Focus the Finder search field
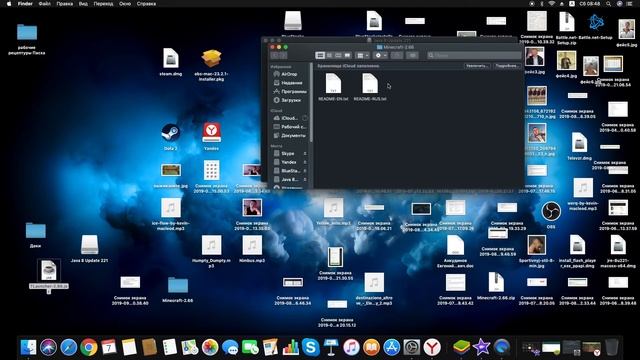Screen dimensions: 640x360 coord(474,55)
